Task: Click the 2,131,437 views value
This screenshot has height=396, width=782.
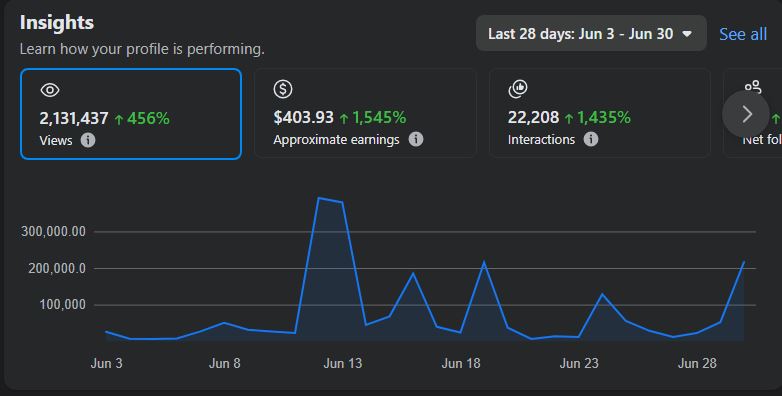Action: point(74,118)
